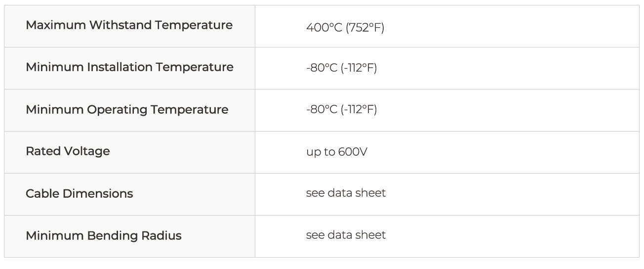Click the word 'Operating' in the table
Screen dimensions: 644x269
[x=117, y=109]
